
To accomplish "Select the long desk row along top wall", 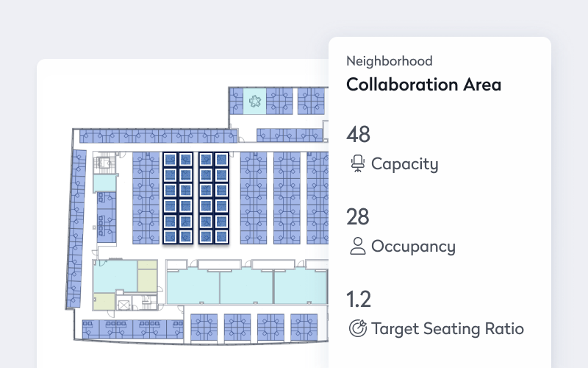I will (x=158, y=136).
